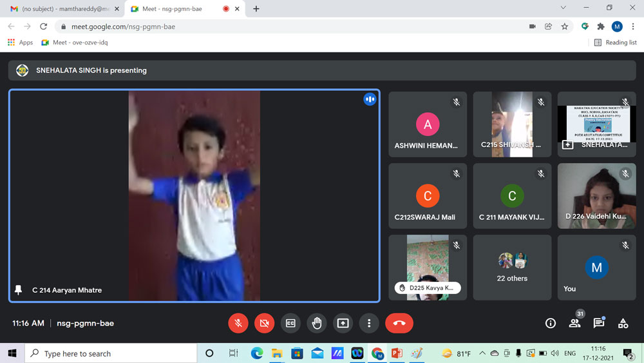Screen dimensions: 644x363
Task: Turn on the camera button
Action: point(264,323)
